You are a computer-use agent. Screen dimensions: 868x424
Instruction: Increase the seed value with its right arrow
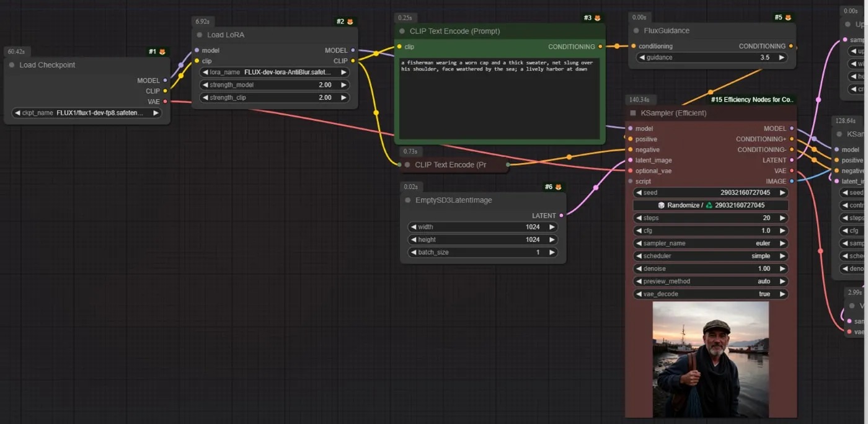782,193
